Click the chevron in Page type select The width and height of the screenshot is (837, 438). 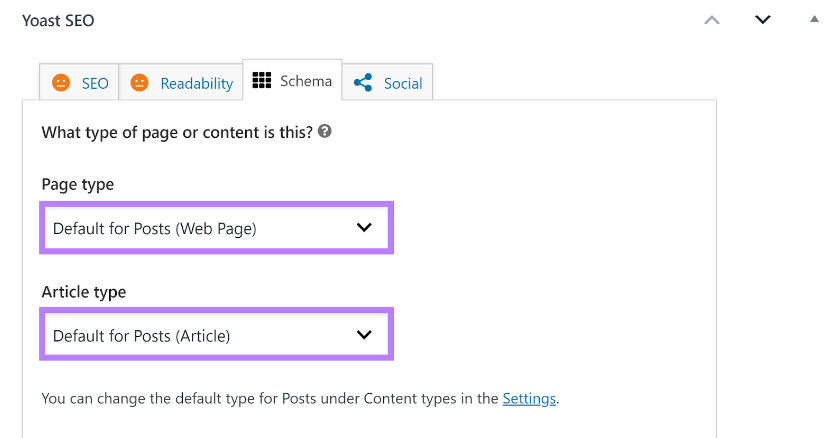[x=364, y=228]
